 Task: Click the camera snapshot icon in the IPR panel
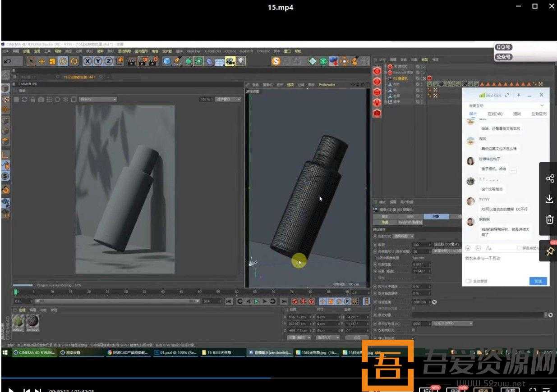point(41,100)
